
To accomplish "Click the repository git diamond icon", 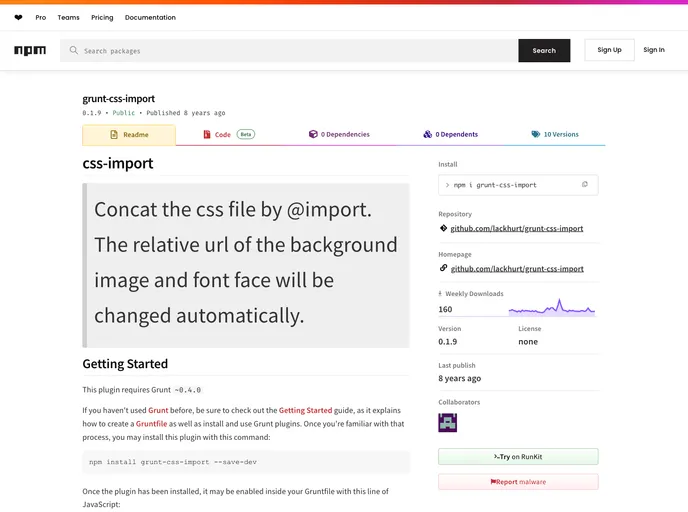I will [443, 228].
